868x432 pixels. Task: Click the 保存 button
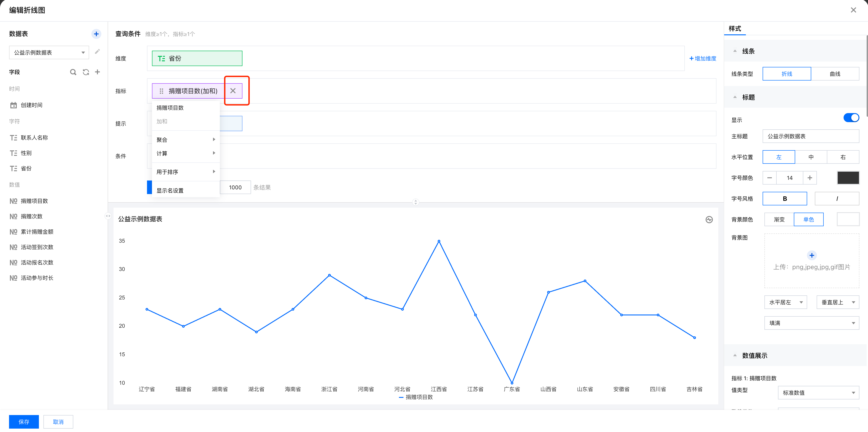pyautogui.click(x=24, y=422)
